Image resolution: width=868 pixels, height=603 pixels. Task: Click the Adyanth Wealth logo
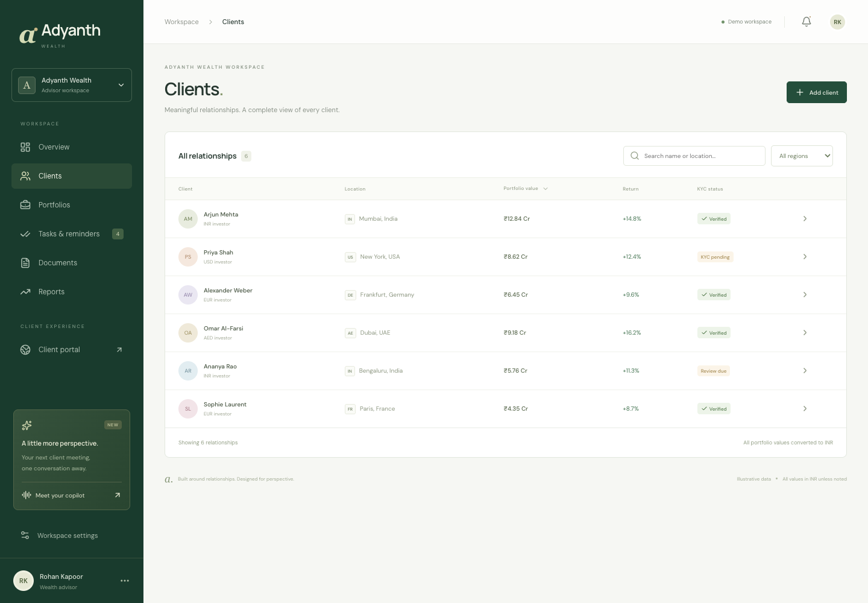pos(60,35)
